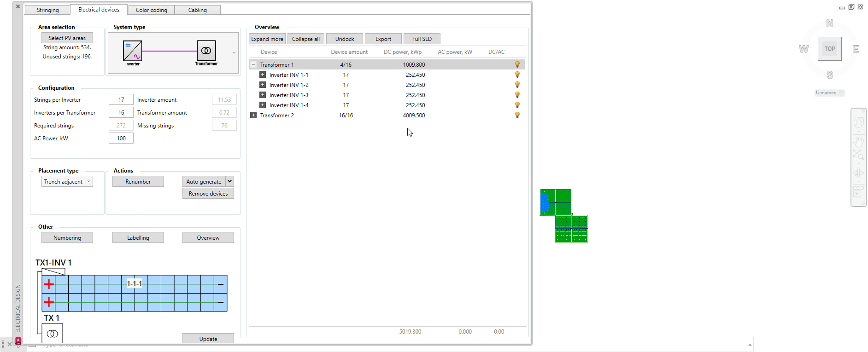Click the TOP face of the view cube
Viewport: 868px width, 352px height.
[x=829, y=49]
